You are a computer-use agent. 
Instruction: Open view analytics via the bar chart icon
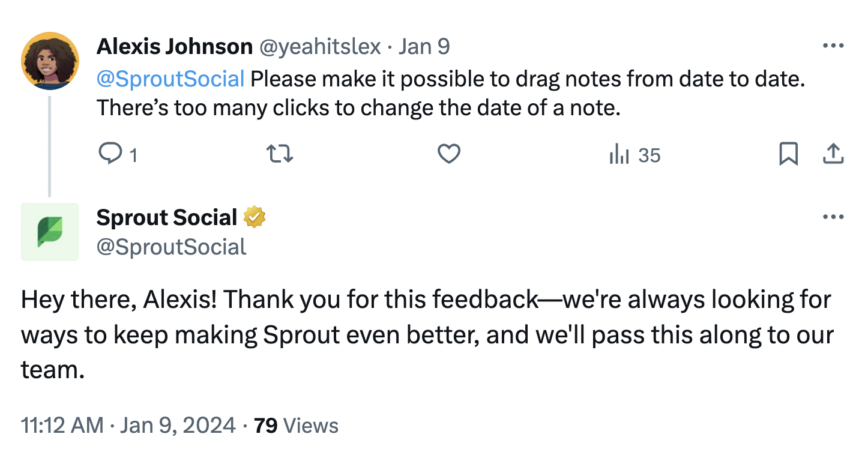coord(619,154)
